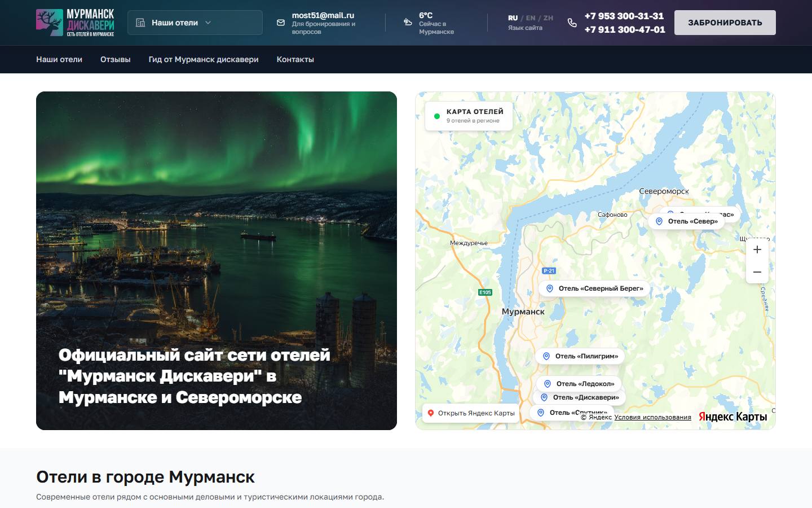Click the envelope email icon
Image resolution: width=812 pixels, height=508 pixels.
pyautogui.click(x=281, y=23)
